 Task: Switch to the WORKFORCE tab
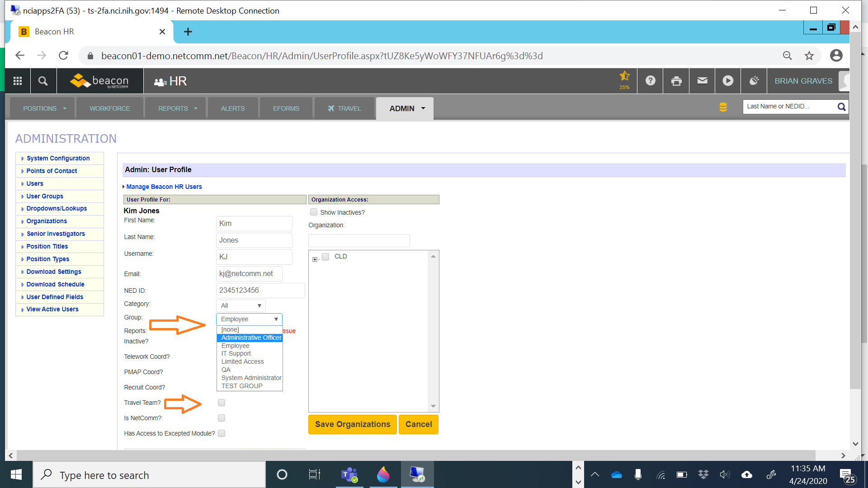click(109, 108)
